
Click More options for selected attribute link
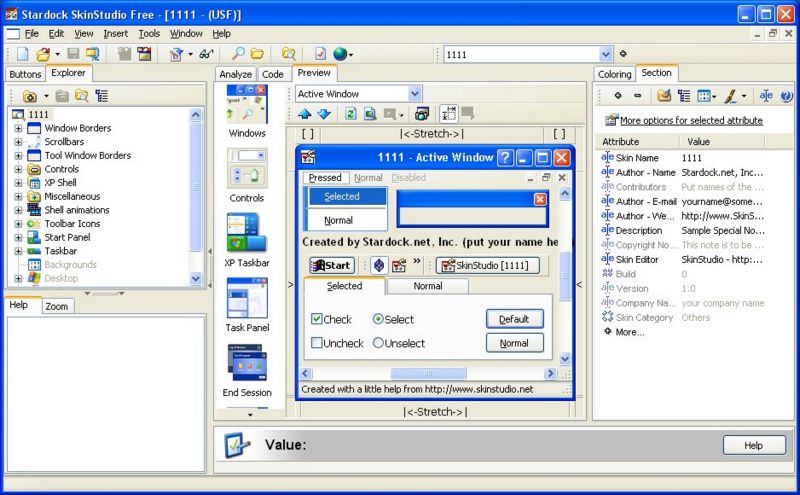pyautogui.click(x=684, y=120)
